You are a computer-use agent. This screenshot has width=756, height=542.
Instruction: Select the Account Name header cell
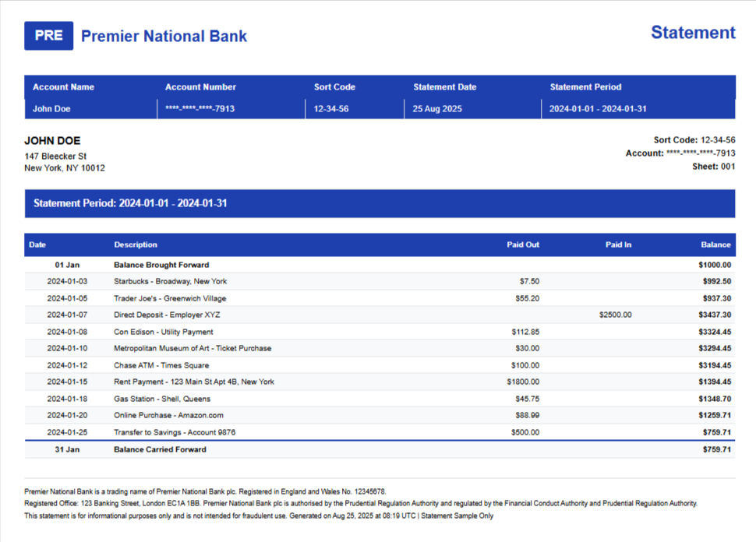pos(63,87)
